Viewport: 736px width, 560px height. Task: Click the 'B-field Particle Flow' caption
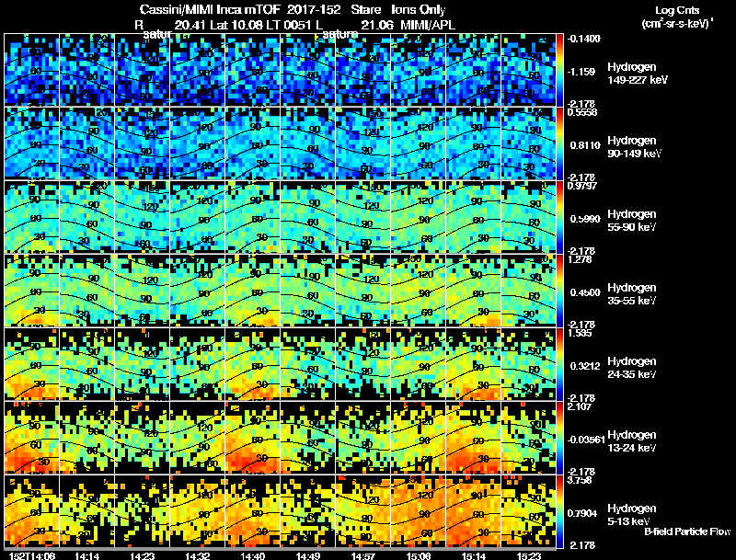tap(687, 531)
